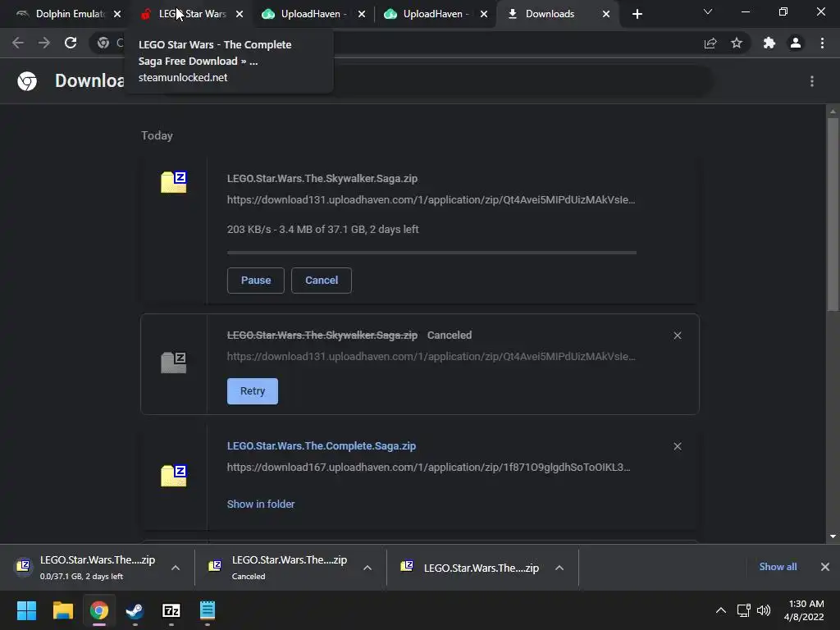
Task: Open the Windows Start menu
Action: pyautogui.click(x=26, y=610)
